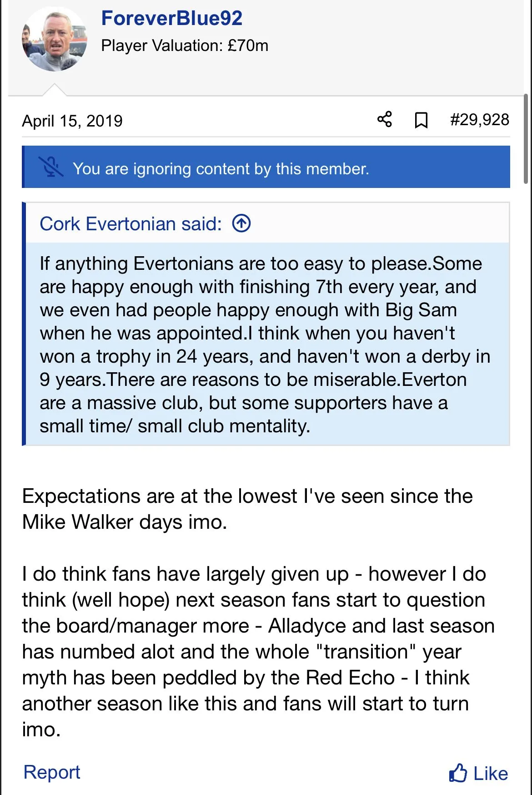
Task: Open ForeverBlue92's avatar picture
Action: click(x=55, y=39)
